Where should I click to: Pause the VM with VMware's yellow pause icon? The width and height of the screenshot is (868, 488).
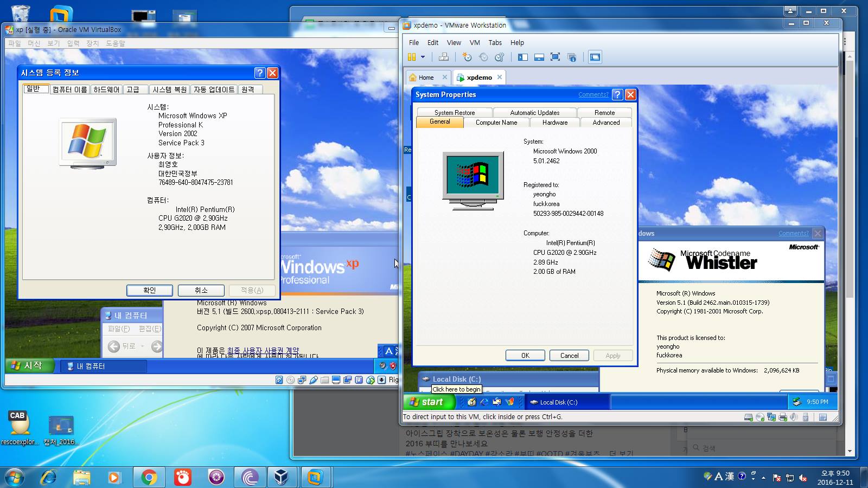click(412, 57)
